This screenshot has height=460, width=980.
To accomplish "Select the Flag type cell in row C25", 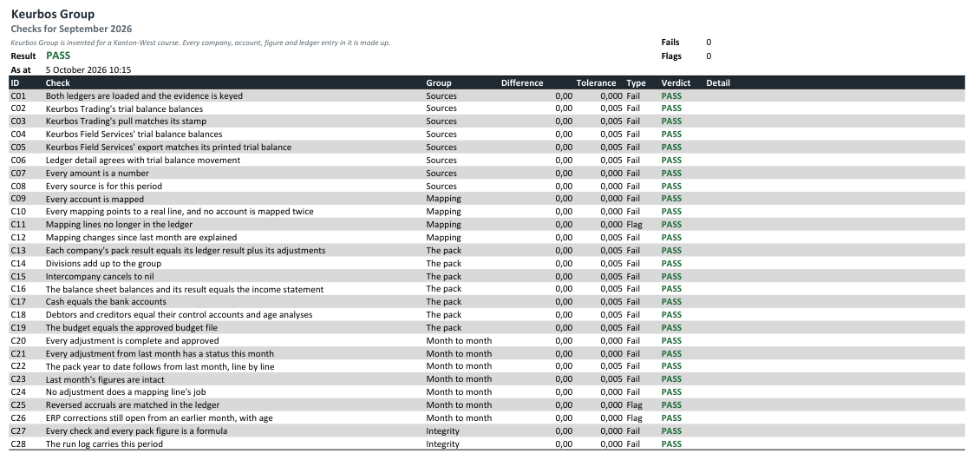I will click(x=637, y=405).
